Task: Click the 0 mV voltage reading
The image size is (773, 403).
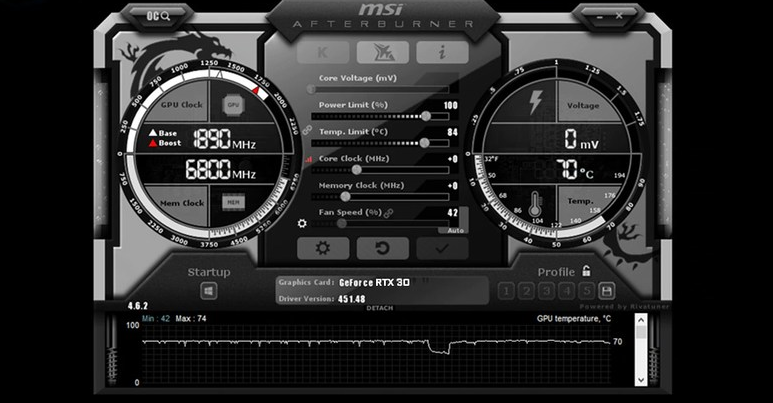Action: point(582,139)
